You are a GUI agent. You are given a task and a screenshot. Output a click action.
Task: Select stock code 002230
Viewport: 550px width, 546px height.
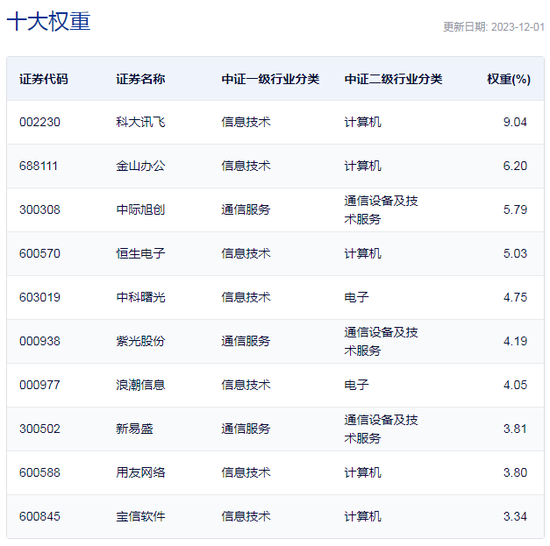point(40,122)
